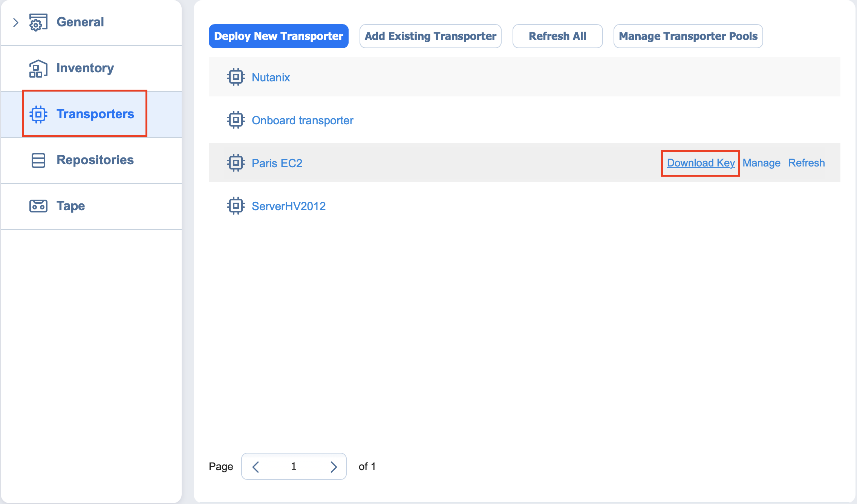Expand the General menu chevron
This screenshot has width=857, height=504.
click(x=15, y=22)
